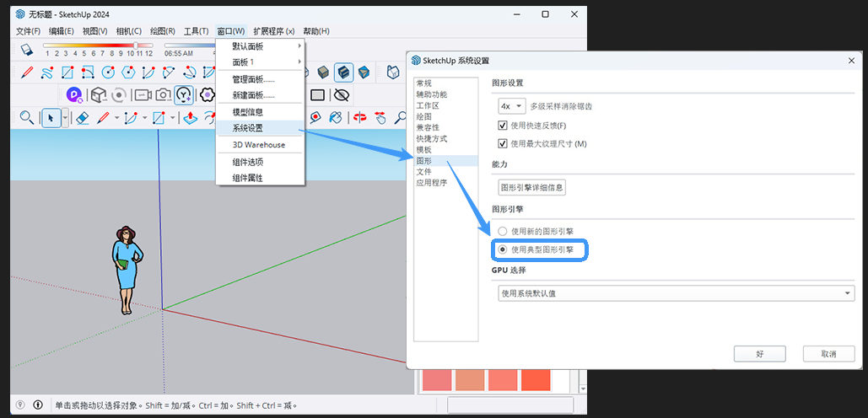
Task: Expand the 默认面板 submenu
Action: [260, 46]
